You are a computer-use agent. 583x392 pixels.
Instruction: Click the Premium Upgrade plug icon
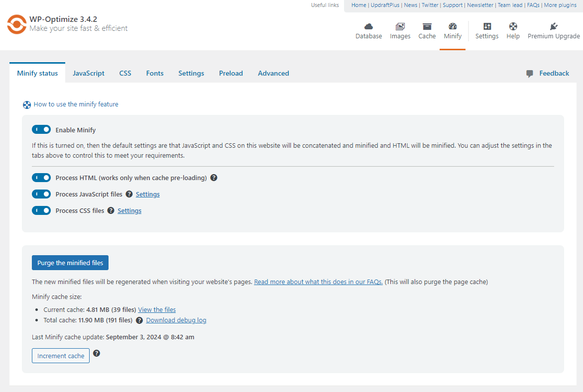pos(554,27)
